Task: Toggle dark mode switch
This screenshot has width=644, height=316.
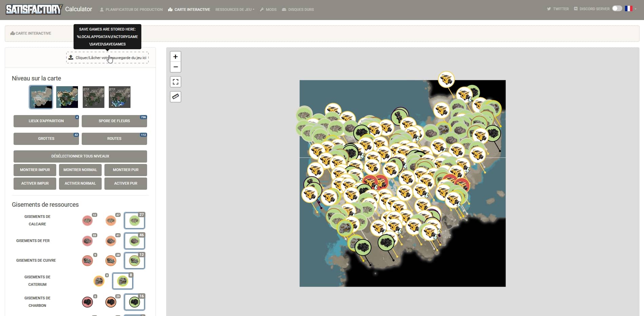Action: (617, 8)
